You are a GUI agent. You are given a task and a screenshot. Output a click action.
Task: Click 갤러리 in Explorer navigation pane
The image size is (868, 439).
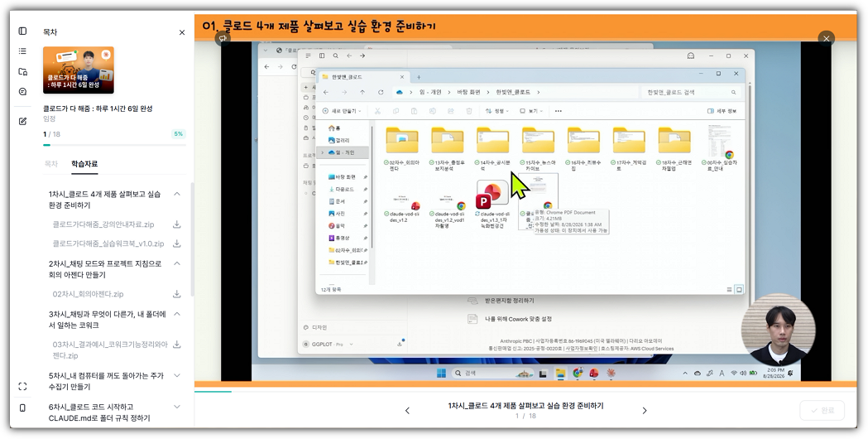338,140
